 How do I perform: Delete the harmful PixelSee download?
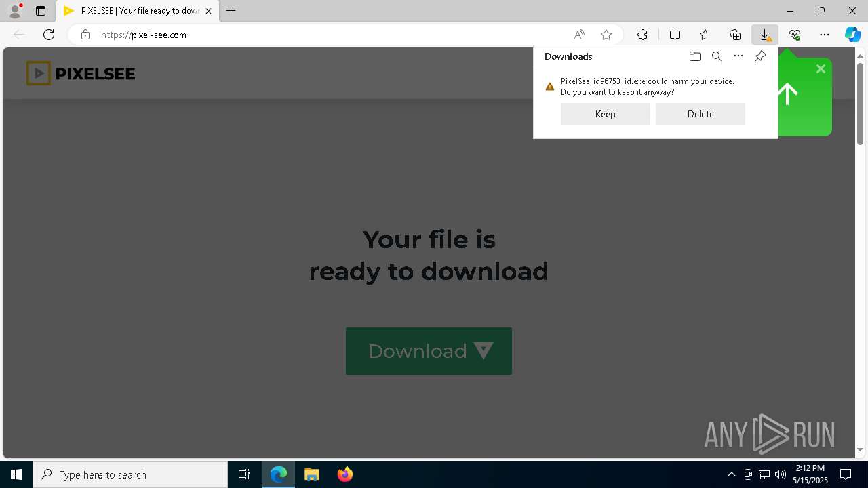[700, 114]
